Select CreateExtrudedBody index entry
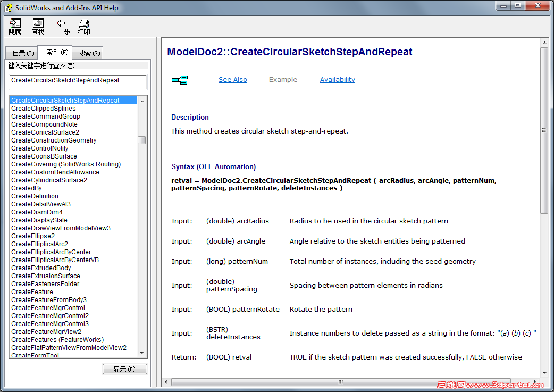This screenshot has width=554, height=392. click(x=41, y=268)
